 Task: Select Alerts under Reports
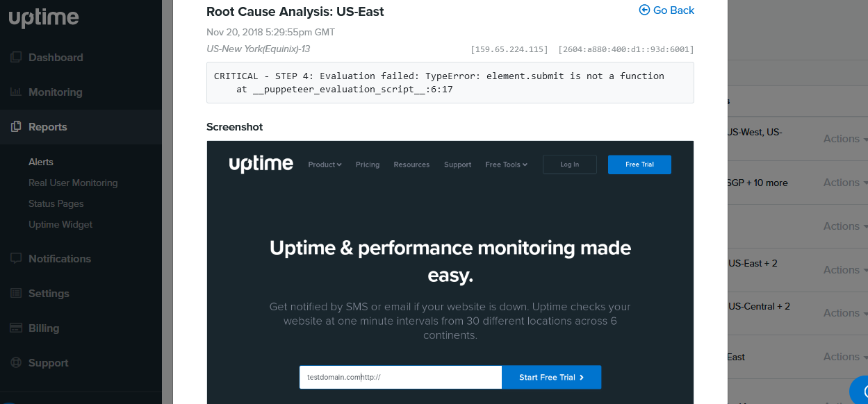click(x=41, y=162)
